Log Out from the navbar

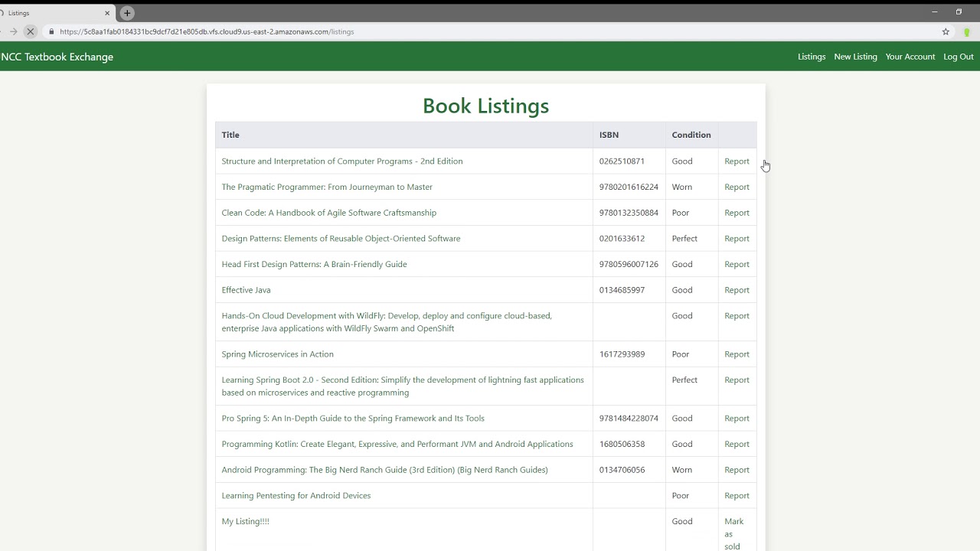click(x=959, y=57)
